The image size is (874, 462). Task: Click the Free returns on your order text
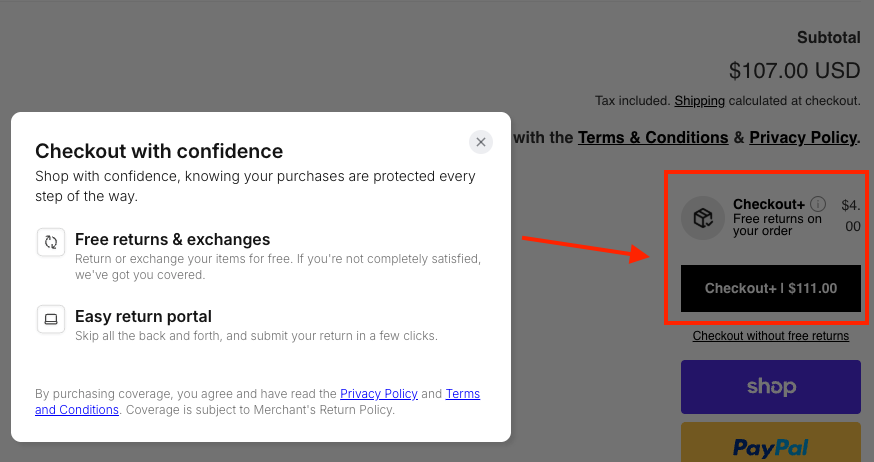(777, 225)
